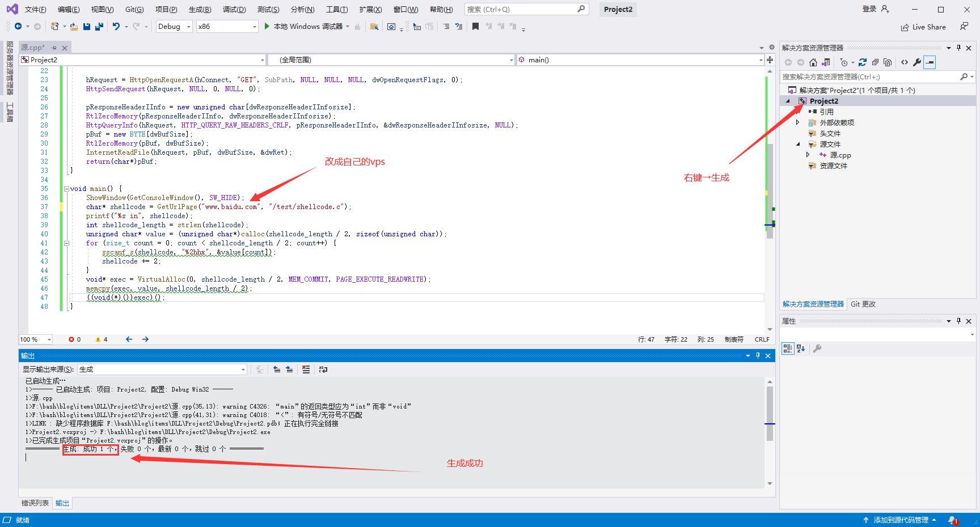Switch solution views icon in Solution Explorer
The width and height of the screenshot is (980, 527).
click(826, 62)
